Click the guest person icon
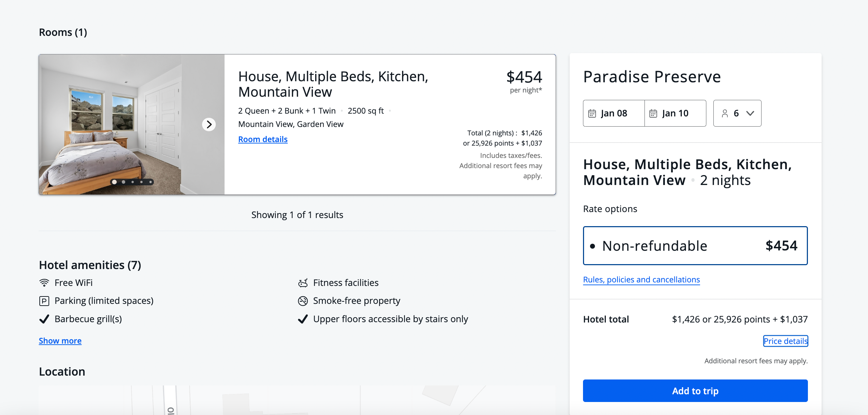 [x=725, y=114]
